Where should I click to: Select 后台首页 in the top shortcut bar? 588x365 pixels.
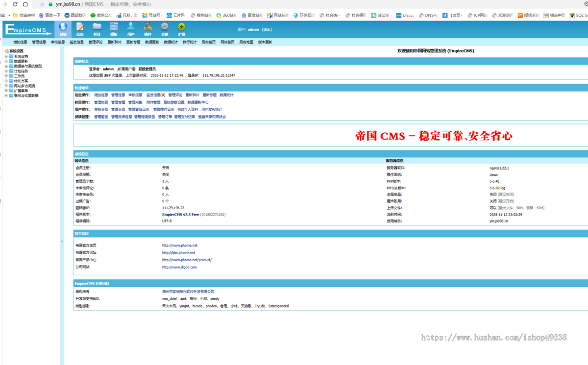tap(209, 42)
